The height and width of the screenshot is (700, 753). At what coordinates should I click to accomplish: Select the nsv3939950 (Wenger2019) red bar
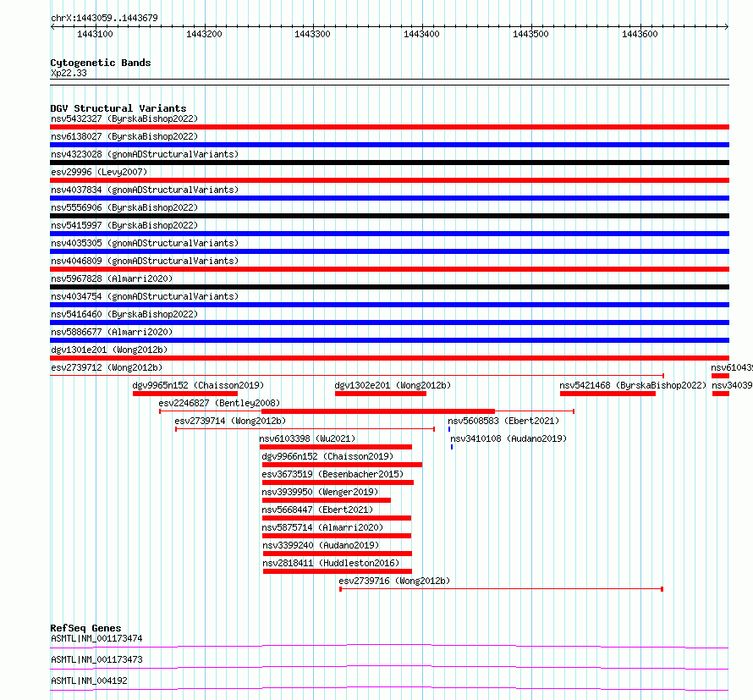327,500
